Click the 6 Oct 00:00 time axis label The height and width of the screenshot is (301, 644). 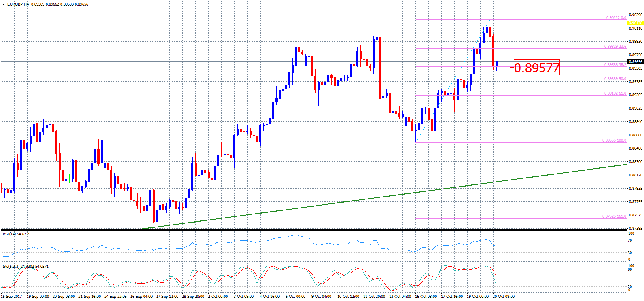295,297
